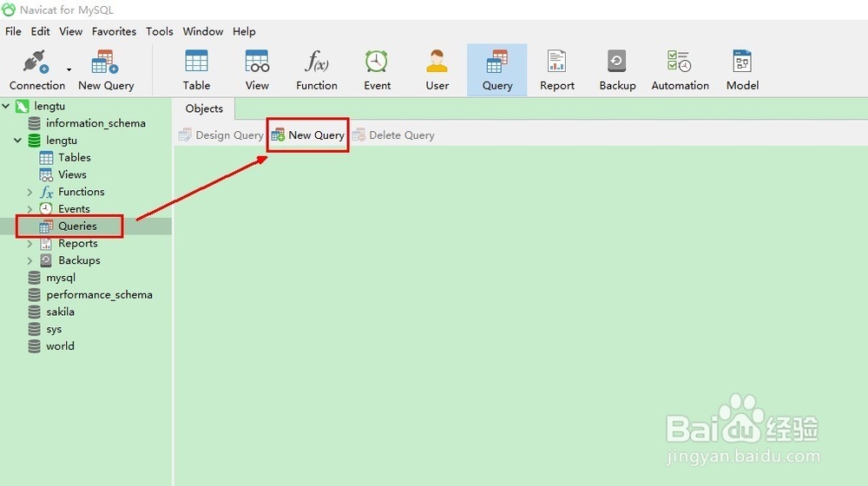Open the Tools menu
This screenshot has height=486, width=868.
[160, 31]
